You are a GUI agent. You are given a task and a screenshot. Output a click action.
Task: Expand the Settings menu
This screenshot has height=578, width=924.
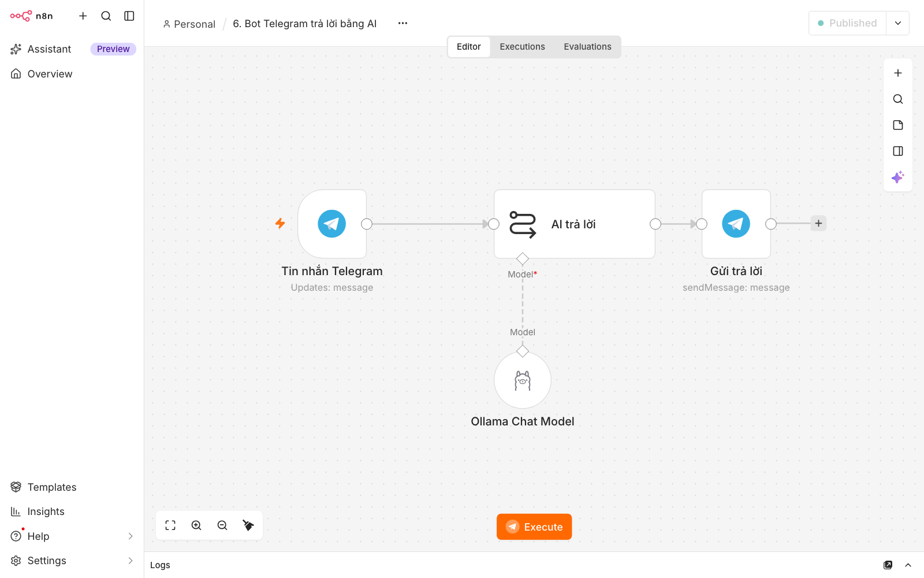[x=72, y=561]
